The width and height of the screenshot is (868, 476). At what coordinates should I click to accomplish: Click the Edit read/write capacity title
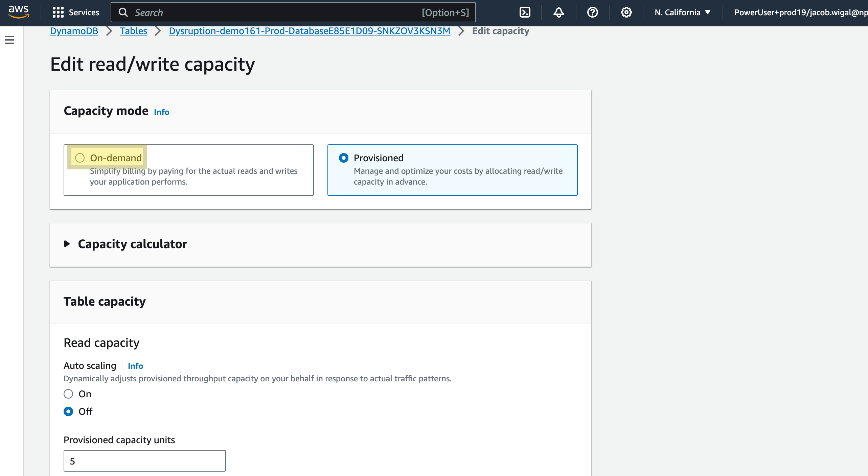pos(153,64)
